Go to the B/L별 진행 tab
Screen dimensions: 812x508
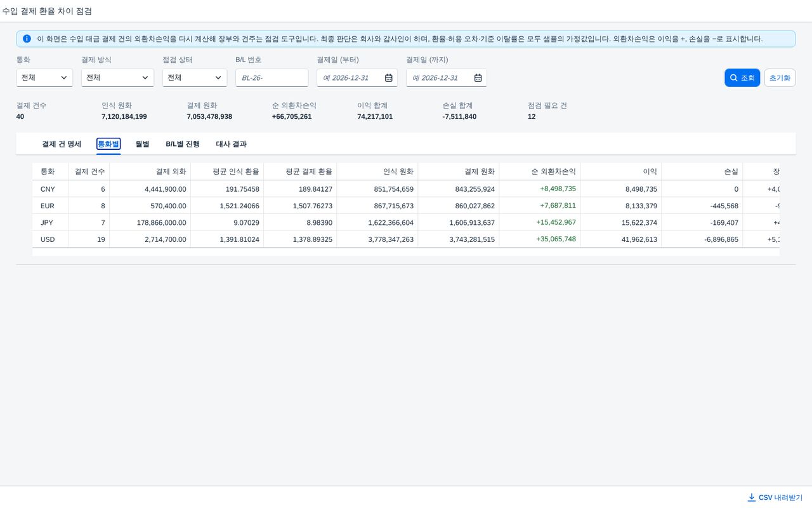click(183, 144)
